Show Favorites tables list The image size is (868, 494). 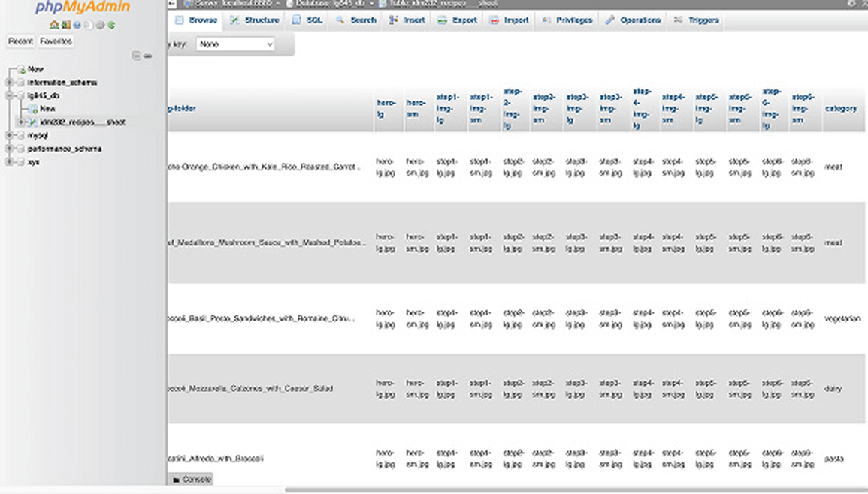[x=56, y=41]
